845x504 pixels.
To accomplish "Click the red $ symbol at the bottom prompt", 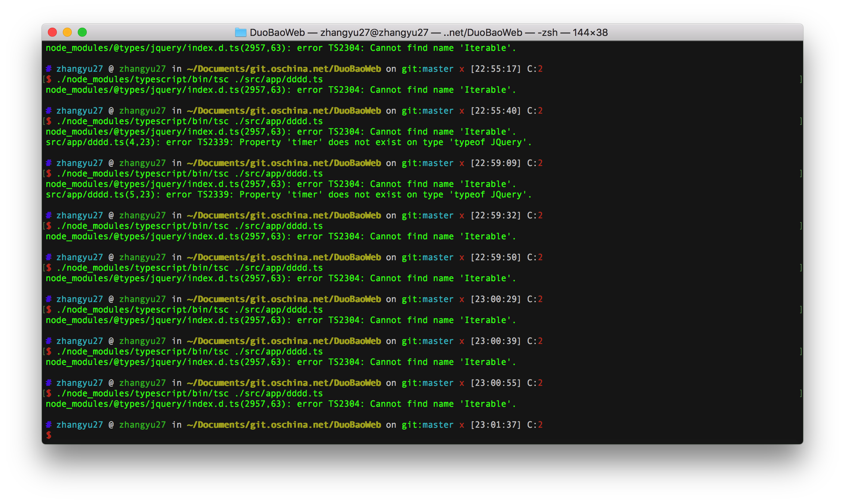I will click(x=49, y=435).
